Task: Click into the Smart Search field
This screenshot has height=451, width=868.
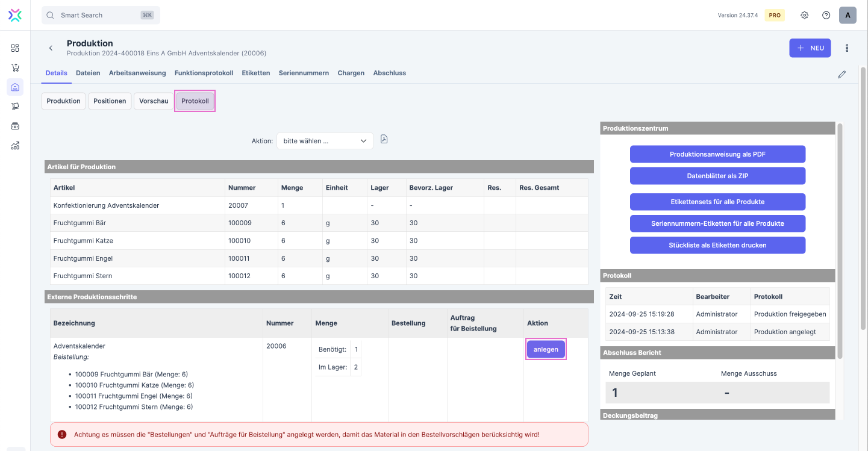Action: [100, 15]
